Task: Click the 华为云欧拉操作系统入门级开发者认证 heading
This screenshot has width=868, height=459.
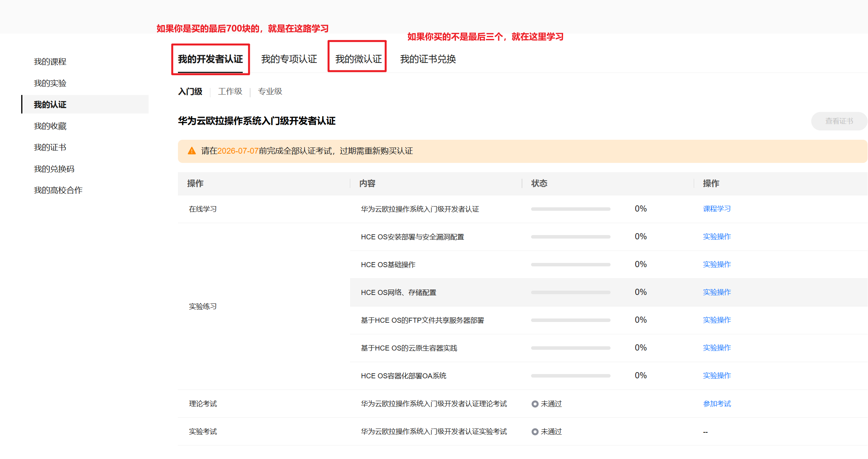Action: 257,121
